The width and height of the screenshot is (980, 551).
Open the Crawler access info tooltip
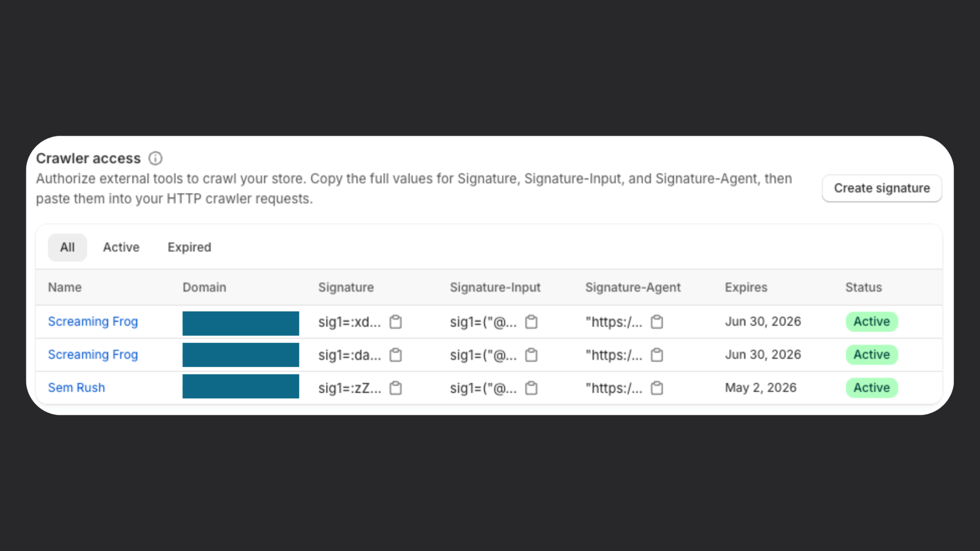155,158
